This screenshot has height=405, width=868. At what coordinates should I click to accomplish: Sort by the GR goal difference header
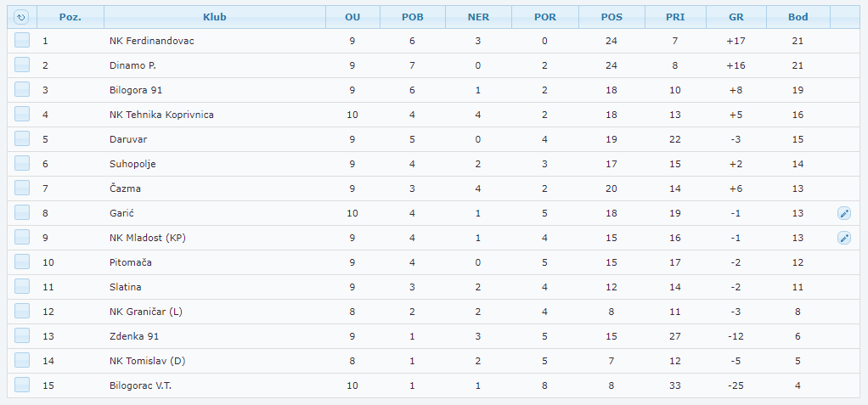click(x=736, y=17)
